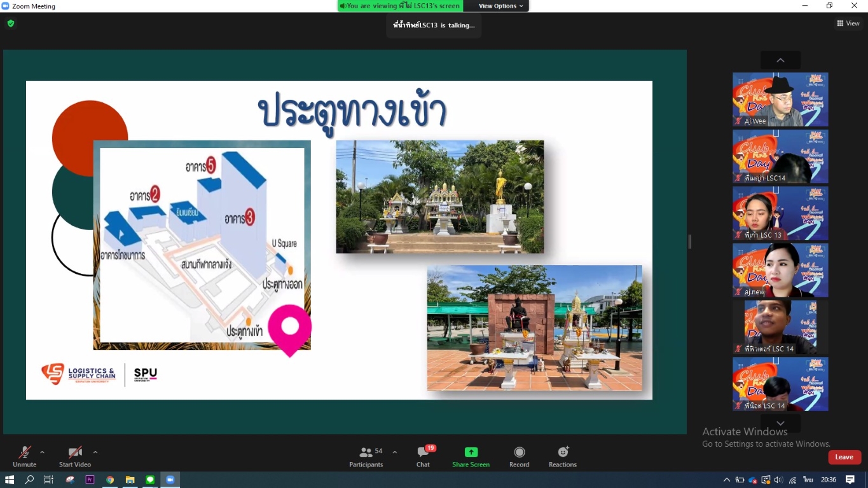Screen dimensions: 868x488
Task: Start recording with the Record button
Action: (520, 456)
